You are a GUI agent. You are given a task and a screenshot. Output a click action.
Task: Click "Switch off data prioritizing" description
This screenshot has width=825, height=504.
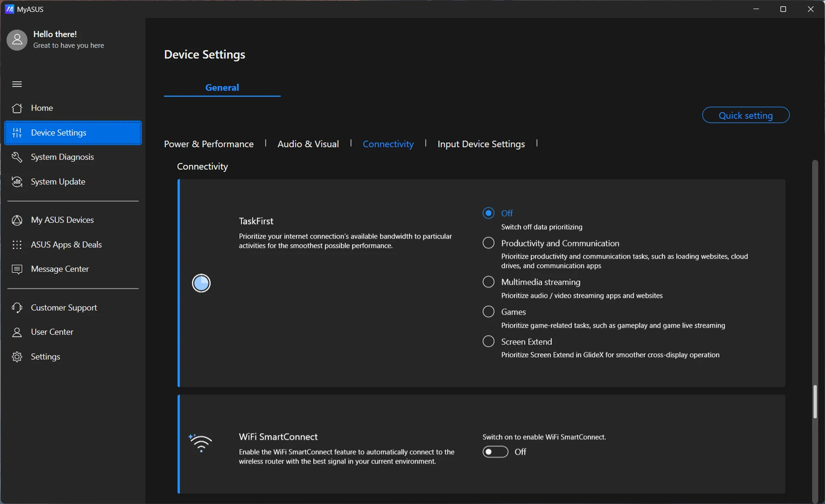542,227
